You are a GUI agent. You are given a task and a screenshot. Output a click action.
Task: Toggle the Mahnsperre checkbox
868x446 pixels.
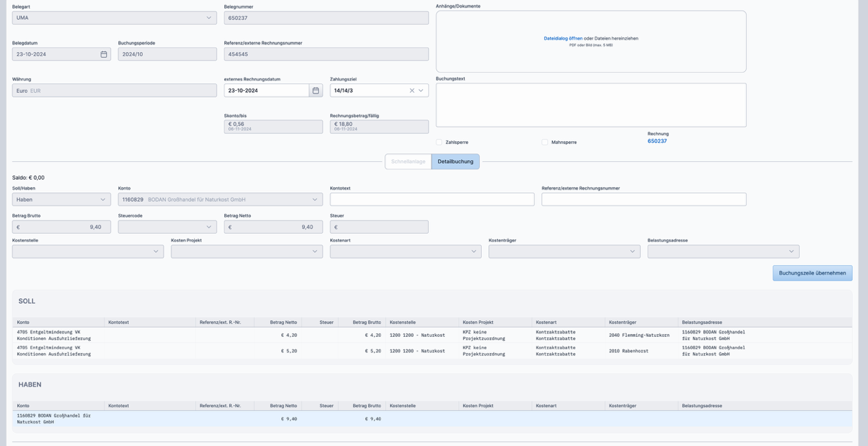(x=545, y=142)
